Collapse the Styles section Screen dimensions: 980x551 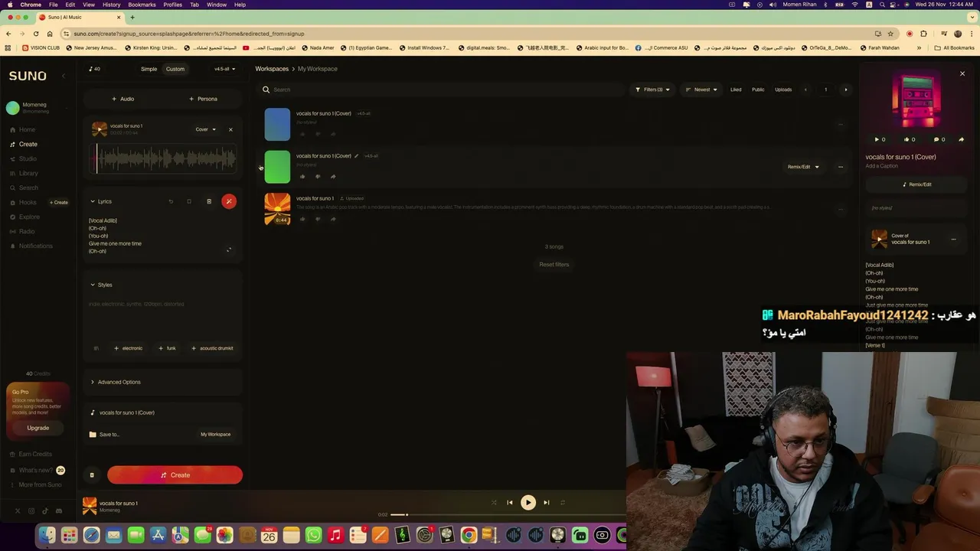pos(101,285)
